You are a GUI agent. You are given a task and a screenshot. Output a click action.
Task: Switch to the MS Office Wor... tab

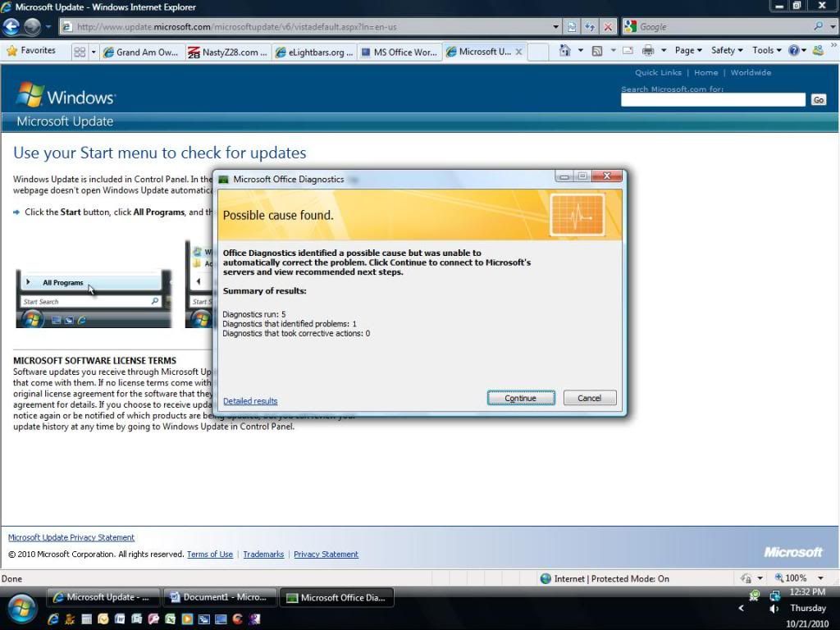tap(399, 52)
